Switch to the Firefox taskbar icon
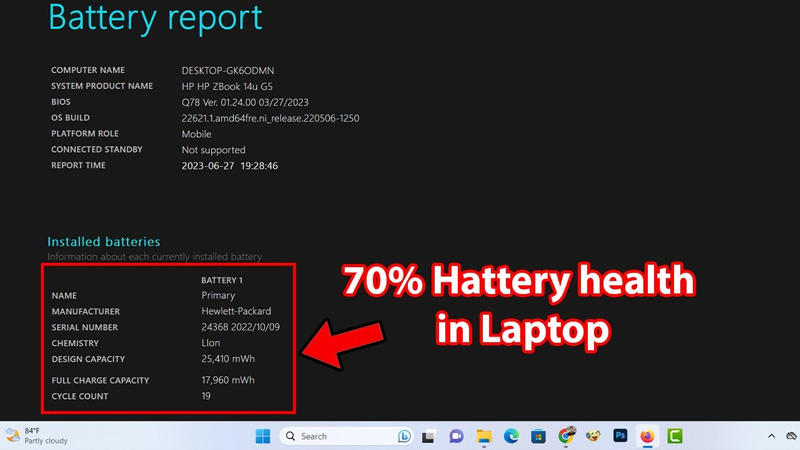 647,436
